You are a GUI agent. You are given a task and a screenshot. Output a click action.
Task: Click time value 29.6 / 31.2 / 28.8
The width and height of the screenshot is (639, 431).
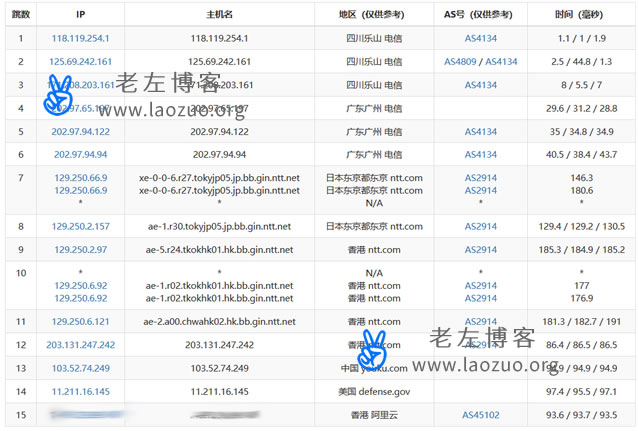click(582, 108)
